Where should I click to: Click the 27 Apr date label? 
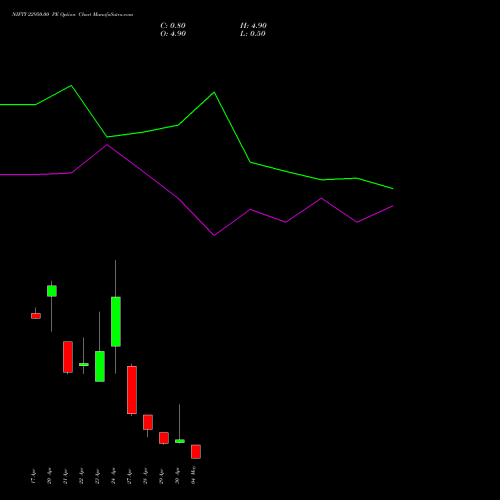coord(129,477)
